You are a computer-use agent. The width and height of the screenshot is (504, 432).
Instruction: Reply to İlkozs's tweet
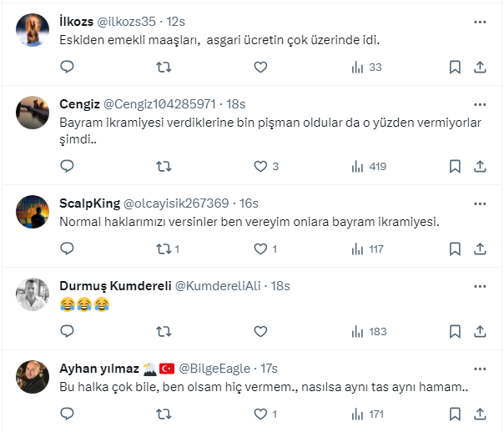(67, 68)
